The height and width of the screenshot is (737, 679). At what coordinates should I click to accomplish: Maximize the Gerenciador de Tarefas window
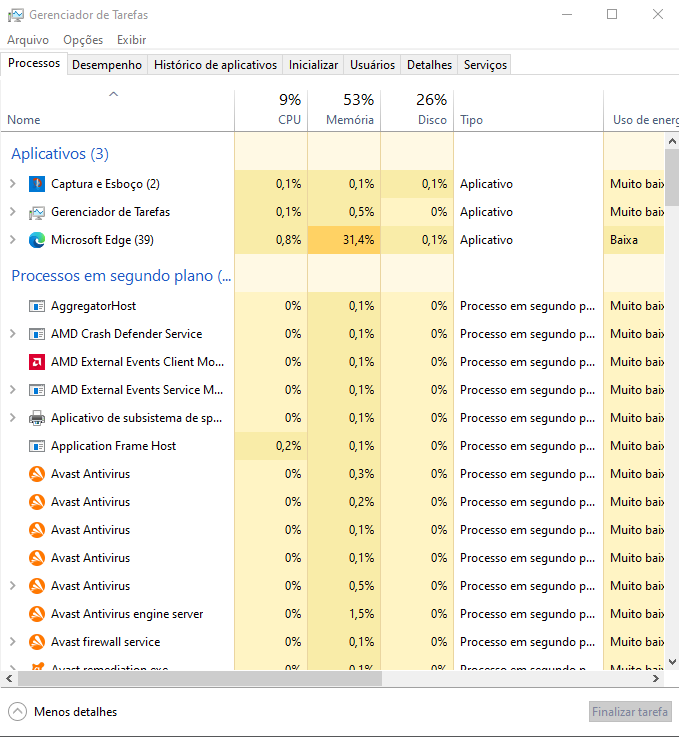coord(612,15)
